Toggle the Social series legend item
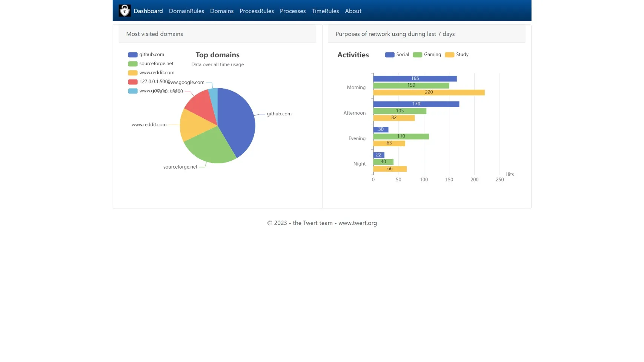 click(x=397, y=55)
